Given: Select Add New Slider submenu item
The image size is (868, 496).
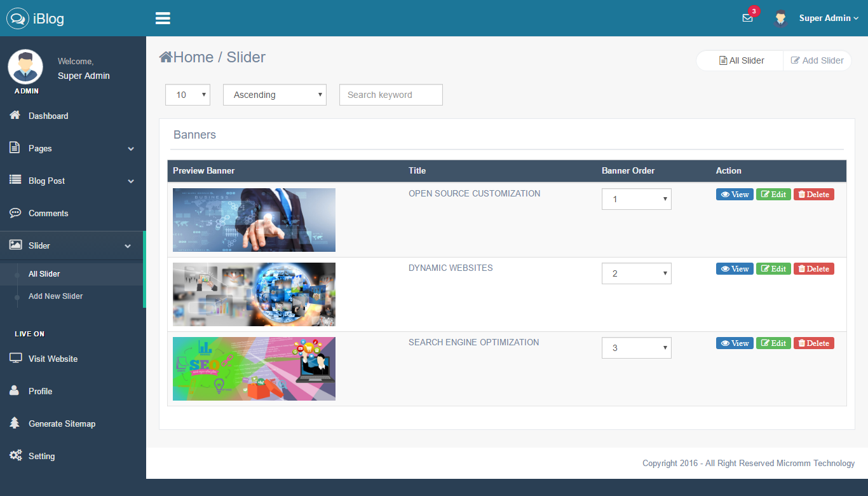Looking at the screenshot, I should (55, 296).
